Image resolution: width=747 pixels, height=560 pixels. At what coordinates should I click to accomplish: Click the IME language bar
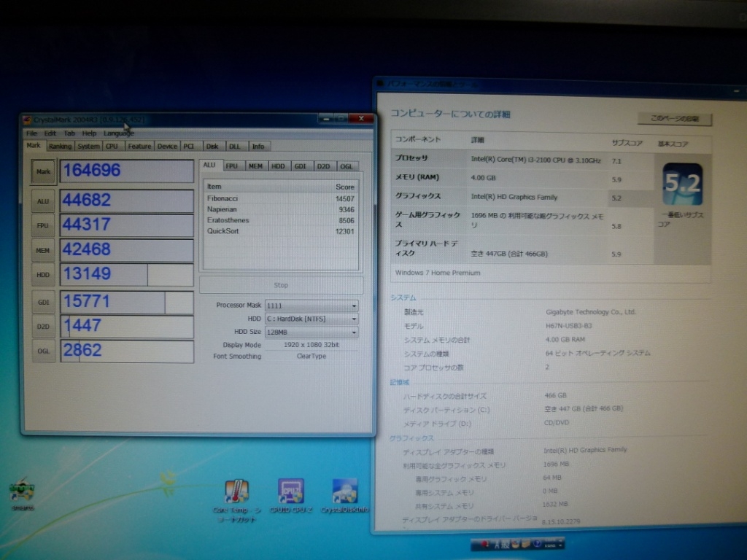click(x=517, y=544)
